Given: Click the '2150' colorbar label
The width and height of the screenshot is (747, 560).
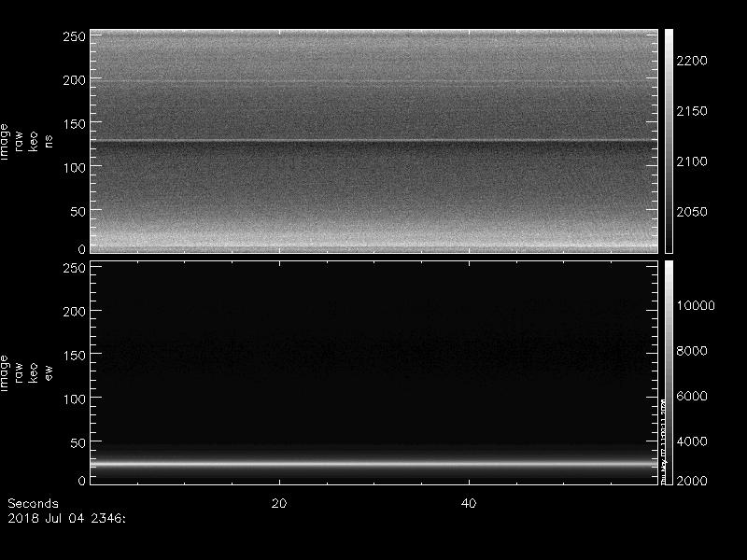Looking at the screenshot, I should coord(692,111).
